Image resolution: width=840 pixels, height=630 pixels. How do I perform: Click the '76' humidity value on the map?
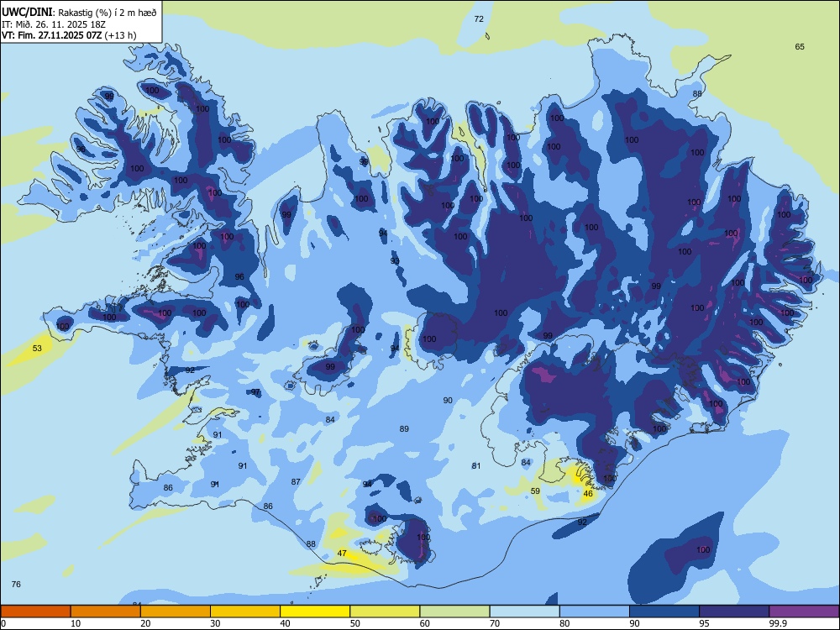click(16, 584)
